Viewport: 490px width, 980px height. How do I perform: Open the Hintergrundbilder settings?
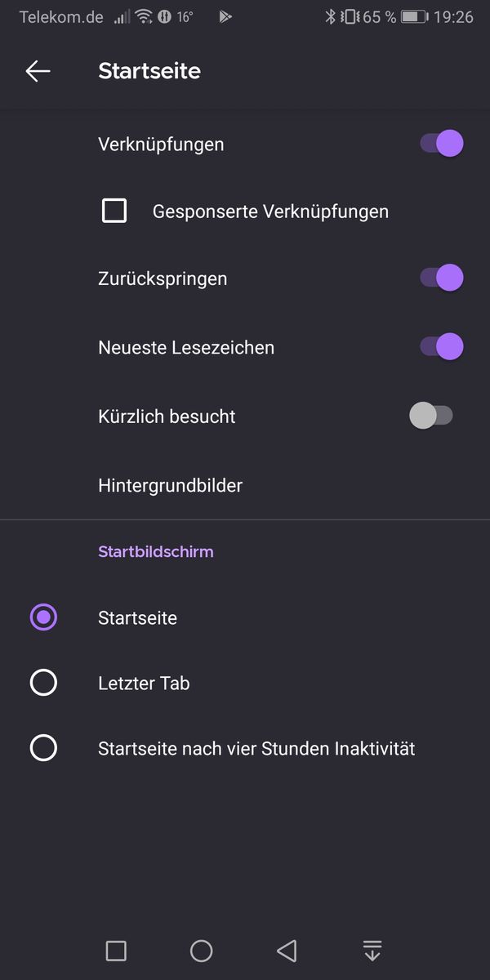point(170,485)
